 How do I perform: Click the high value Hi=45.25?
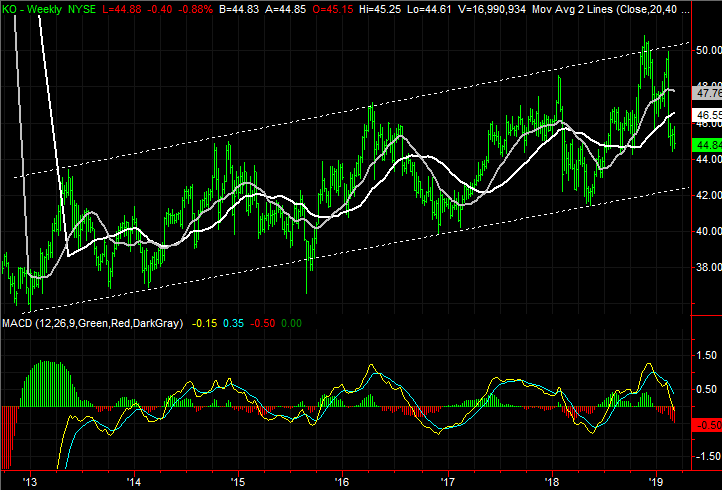tap(380, 9)
